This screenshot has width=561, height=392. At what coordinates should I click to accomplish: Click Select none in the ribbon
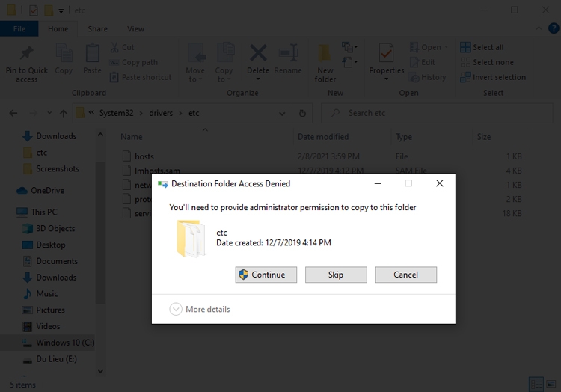(x=487, y=62)
